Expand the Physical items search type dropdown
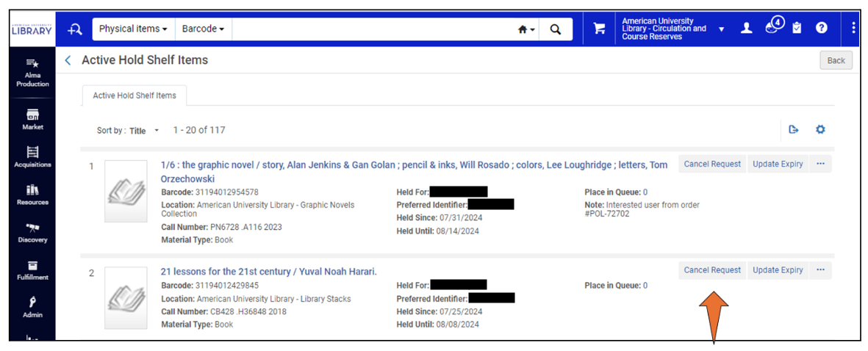This screenshot has height=351, width=868. [133, 29]
